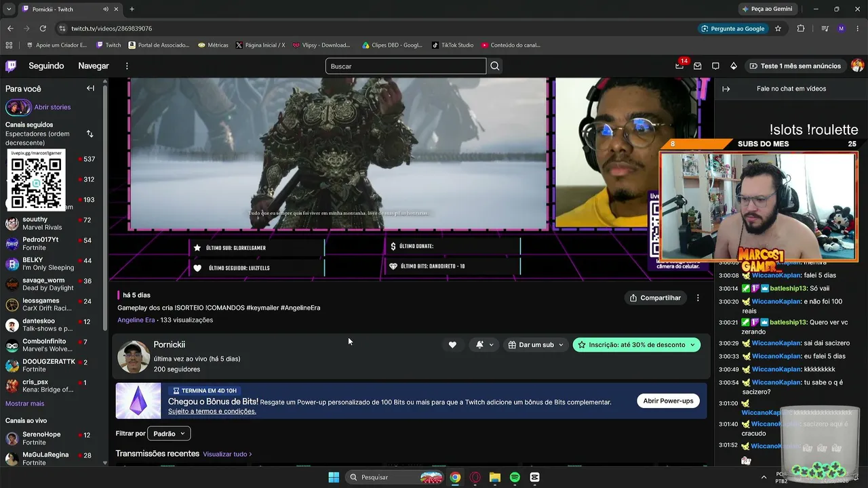Screen dimensions: 868x488
Task: Open the Navegar tab
Action: click(94, 66)
